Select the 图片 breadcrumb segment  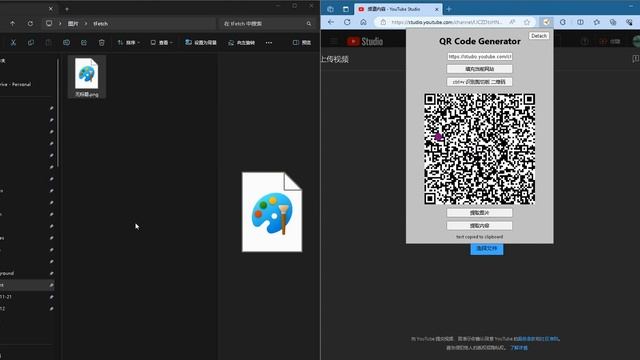[x=73, y=24]
